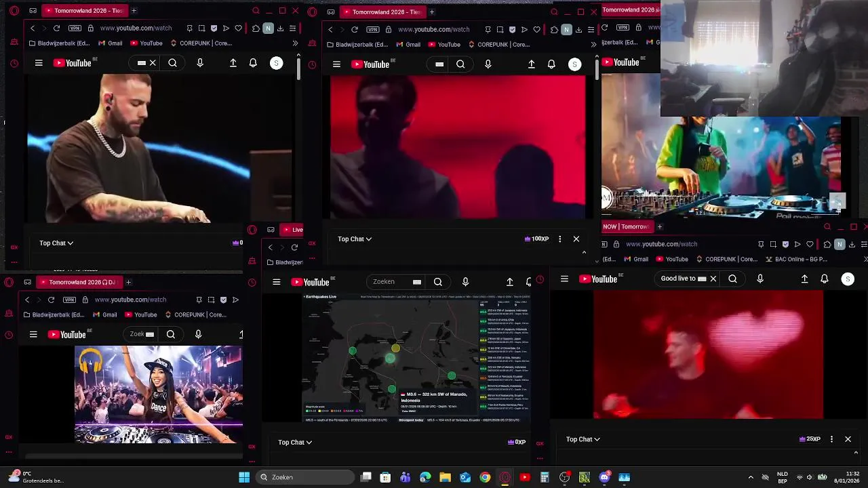Toggle ad blocker shield in heart video window
The image size is (868, 488).
click(785, 244)
